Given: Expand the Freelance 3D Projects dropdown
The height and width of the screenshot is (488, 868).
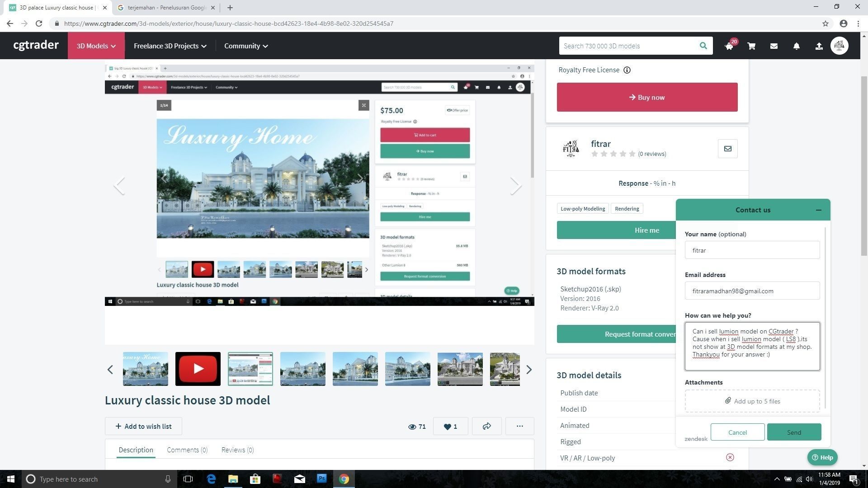Looking at the screenshot, I should point(170,46).
